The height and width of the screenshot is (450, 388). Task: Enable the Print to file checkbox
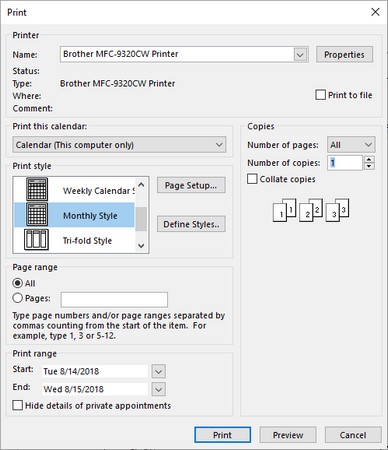[x=320, y=95]
